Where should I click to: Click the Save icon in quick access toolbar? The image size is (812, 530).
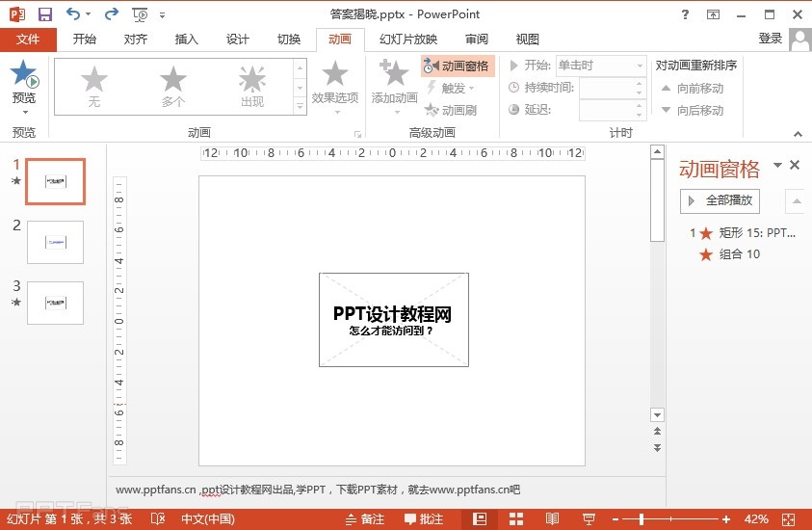[x=44, y=14]
